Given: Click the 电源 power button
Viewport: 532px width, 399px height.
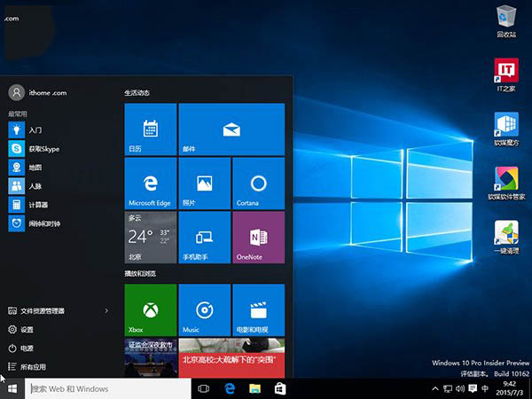Looking at the screenshot, I should (x=27, y=348).
